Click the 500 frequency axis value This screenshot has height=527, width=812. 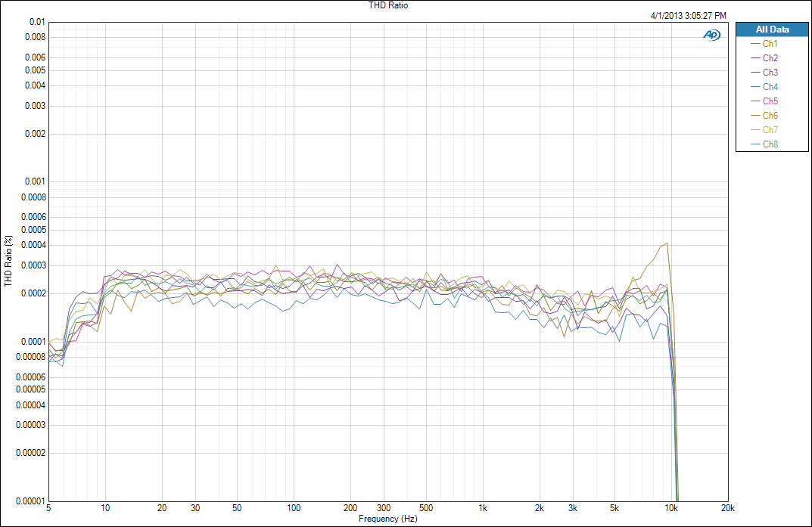[x=426, y=508]
